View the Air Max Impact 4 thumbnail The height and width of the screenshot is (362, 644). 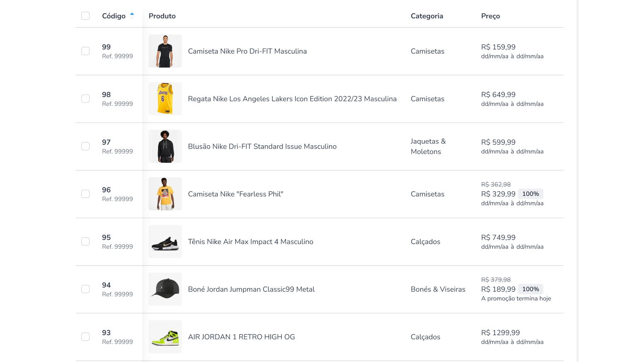(x=165, y=242)
